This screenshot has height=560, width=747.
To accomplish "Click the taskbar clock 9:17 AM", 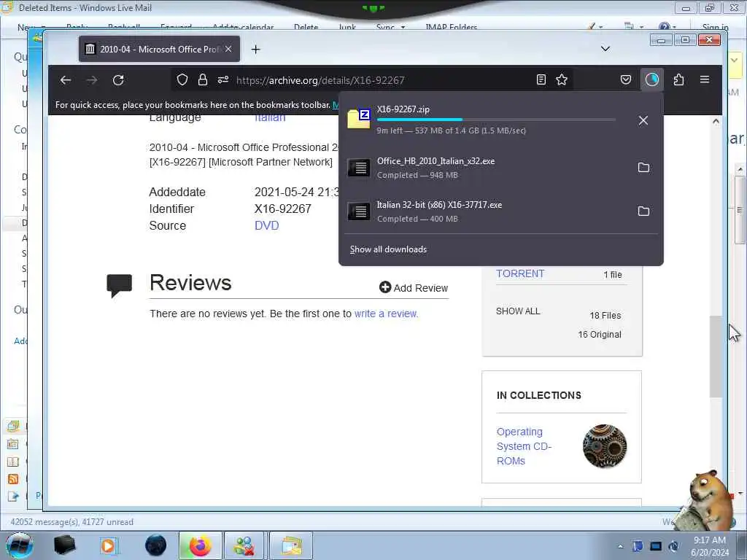I will 710,546.
